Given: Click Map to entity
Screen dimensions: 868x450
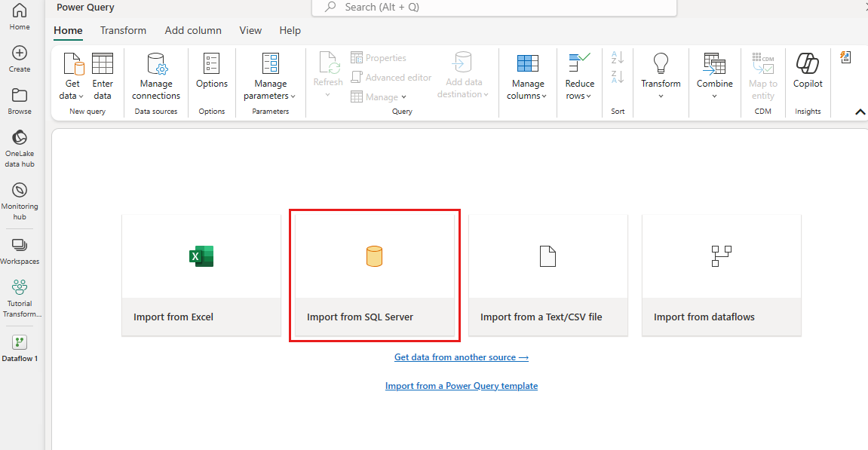Looking at the screenshot, I should click(763, 76).
